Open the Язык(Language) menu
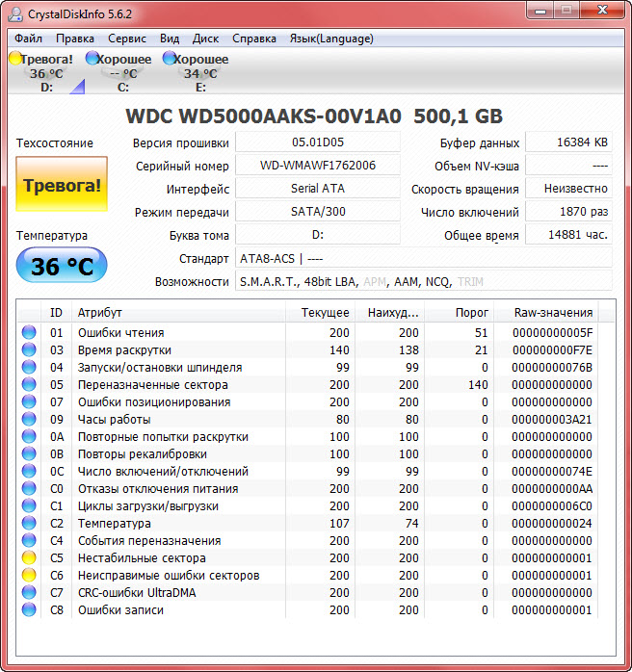 tap(331, 39)
